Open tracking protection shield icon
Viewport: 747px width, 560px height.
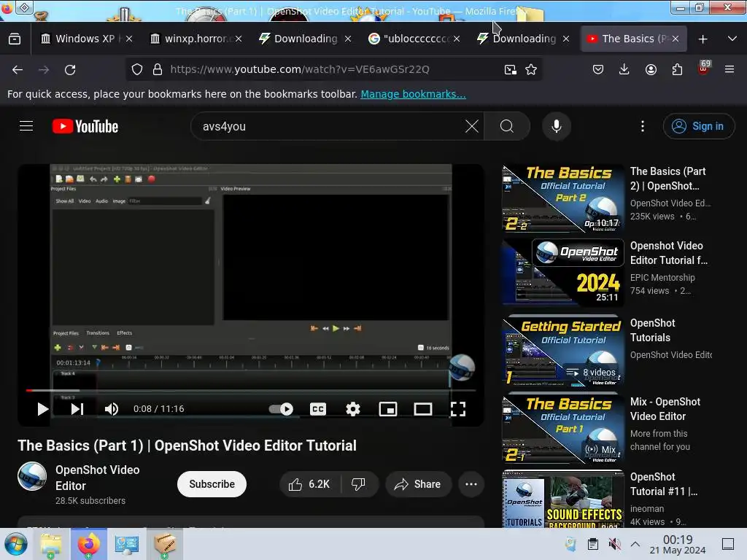click(x=137, y=69)
